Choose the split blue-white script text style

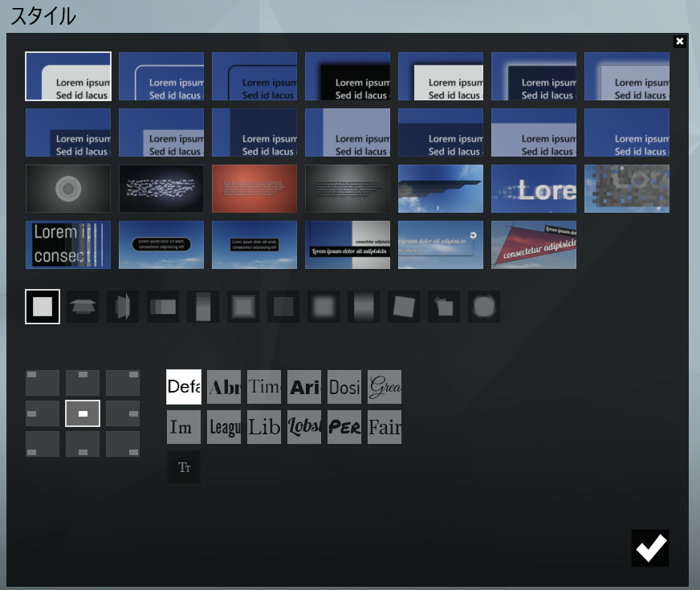(x=348, y=245)
